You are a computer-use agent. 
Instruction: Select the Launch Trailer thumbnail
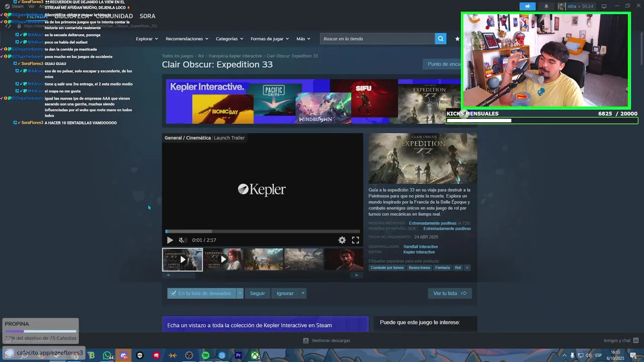click(182, 259)
